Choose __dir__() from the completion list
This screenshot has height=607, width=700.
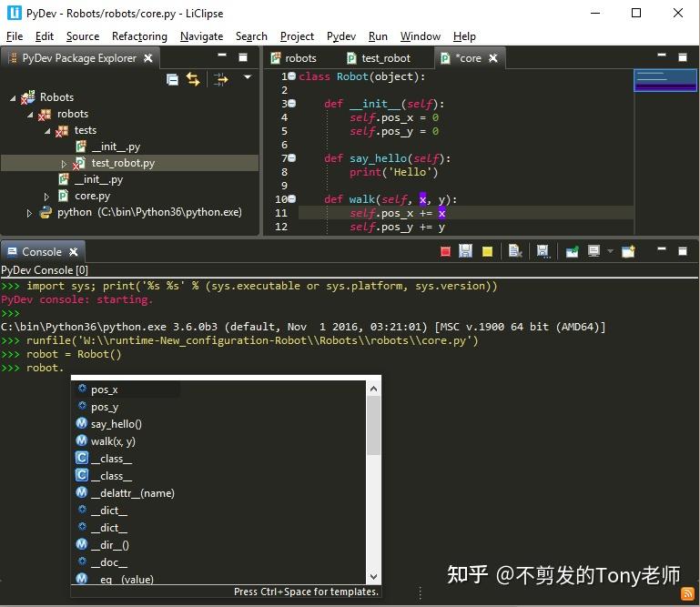tap(220, 545)
